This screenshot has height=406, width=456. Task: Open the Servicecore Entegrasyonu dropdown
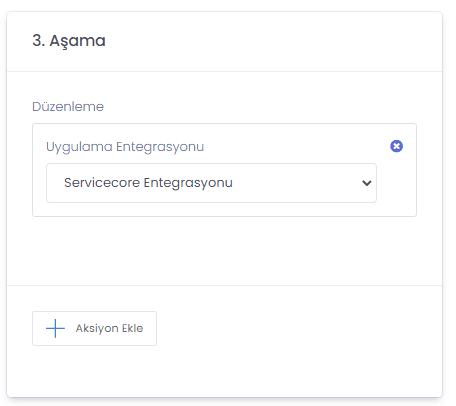(x=211, y=183)
